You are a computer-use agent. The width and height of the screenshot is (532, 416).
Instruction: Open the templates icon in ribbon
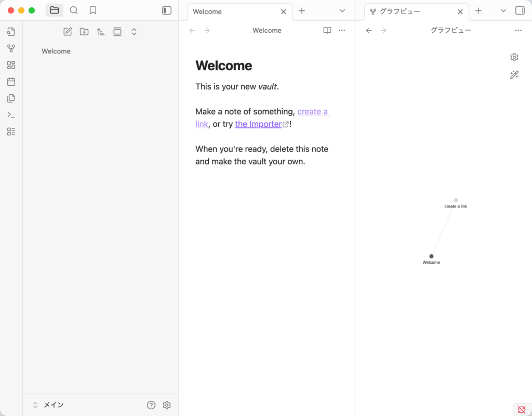pos(11,98)
